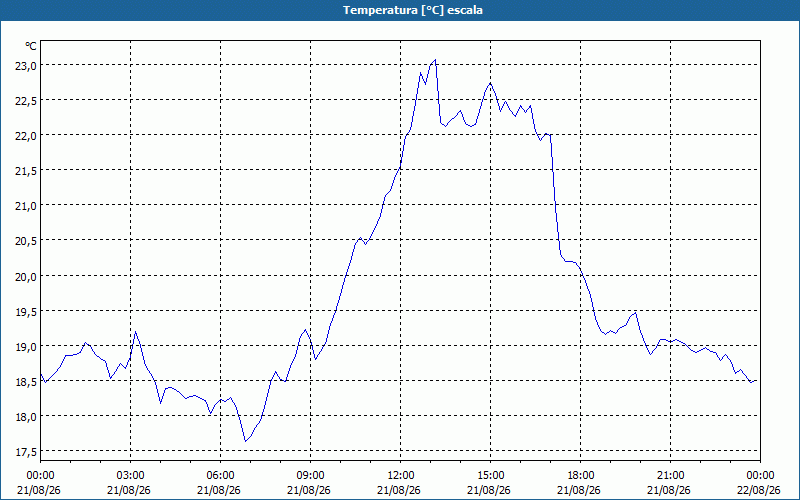The height and width of the screenshot is (500, 800).
Task: Click the 15:00 time axis label
Action: click(490, 475)
